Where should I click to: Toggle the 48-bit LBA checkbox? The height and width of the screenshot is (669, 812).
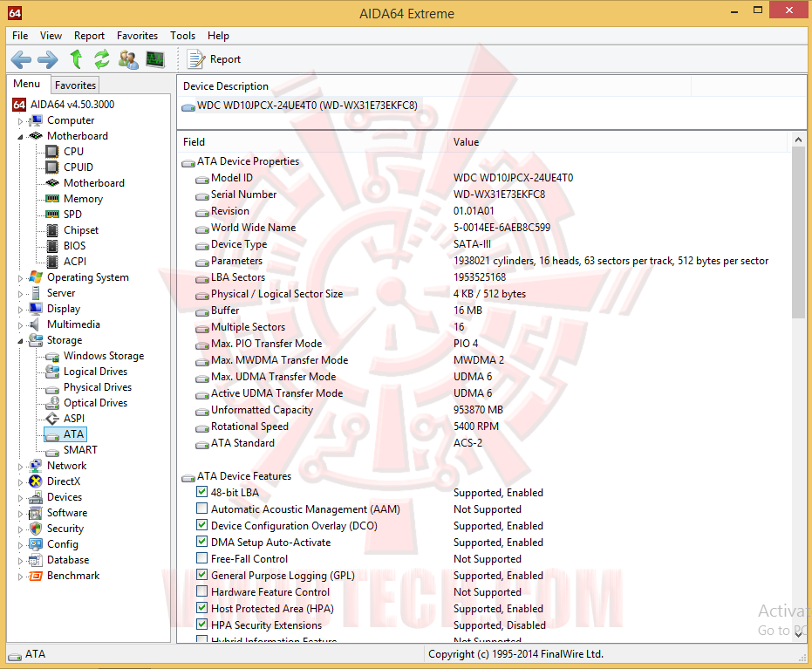(x=202, y=492)
